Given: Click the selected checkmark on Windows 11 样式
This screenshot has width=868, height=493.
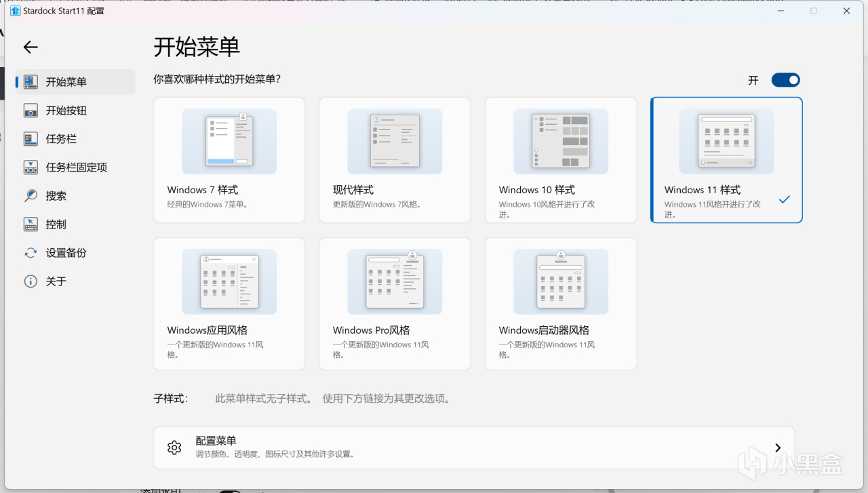Looking at the screenshot, I should coord(785,199).
